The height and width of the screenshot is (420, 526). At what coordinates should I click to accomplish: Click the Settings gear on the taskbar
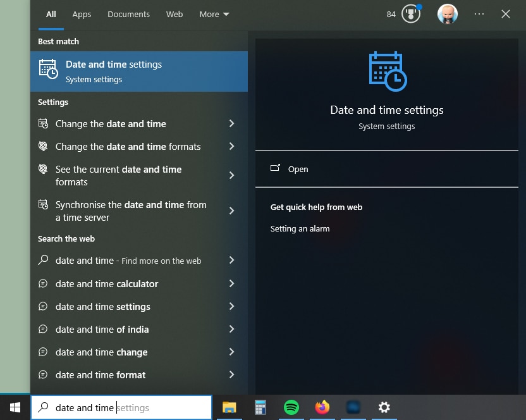pos(384,408)
